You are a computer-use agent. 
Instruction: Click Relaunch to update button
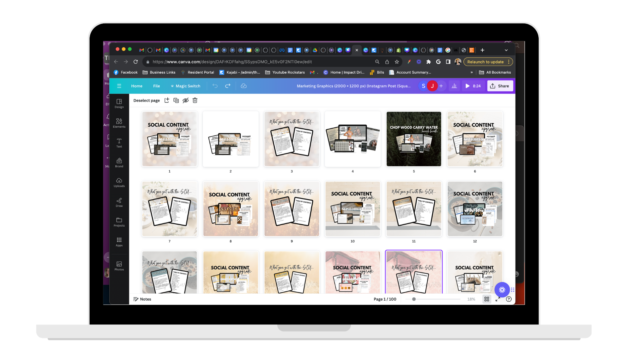tap(485, 62)
